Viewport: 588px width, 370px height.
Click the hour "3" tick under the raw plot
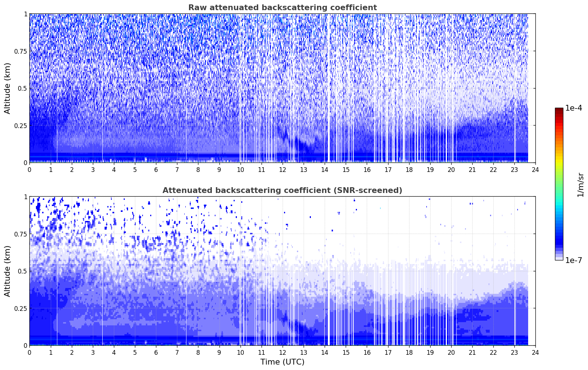pos(93,169)
